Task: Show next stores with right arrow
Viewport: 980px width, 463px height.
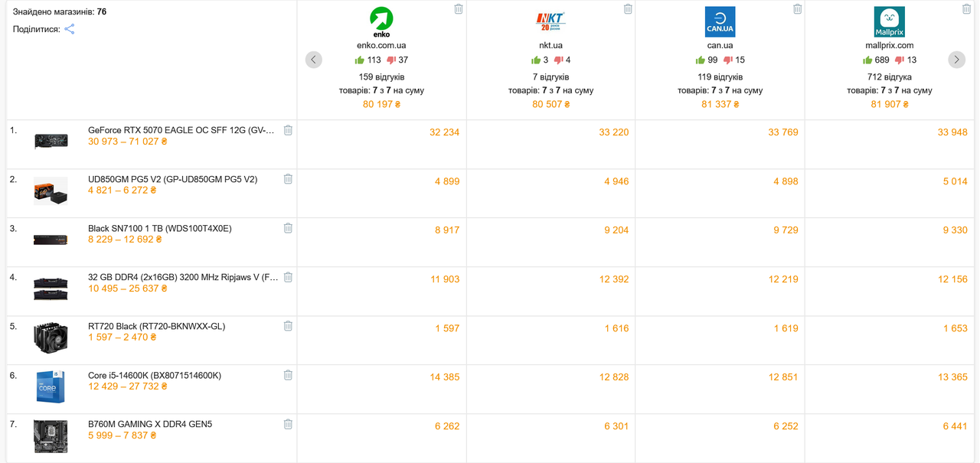Action: coord(956,60)
